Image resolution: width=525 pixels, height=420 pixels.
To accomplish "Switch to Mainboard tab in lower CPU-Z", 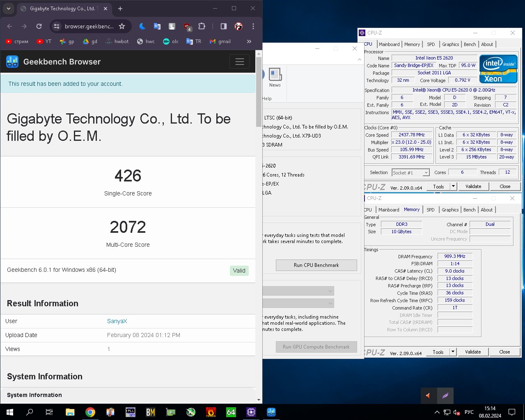I will (x=389, y=210).
